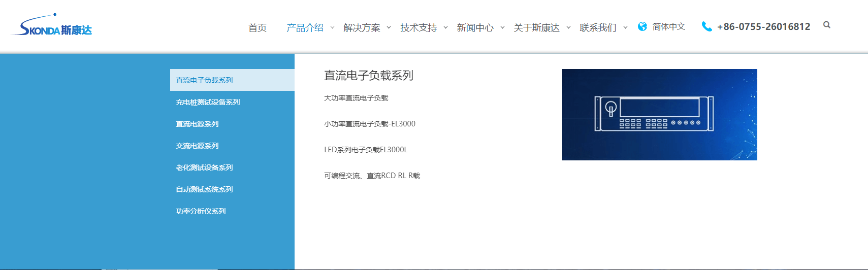The height and width of the screenshot is (270, 868).
Task: Click the globe language icon
Action: (x=642, y=26)
